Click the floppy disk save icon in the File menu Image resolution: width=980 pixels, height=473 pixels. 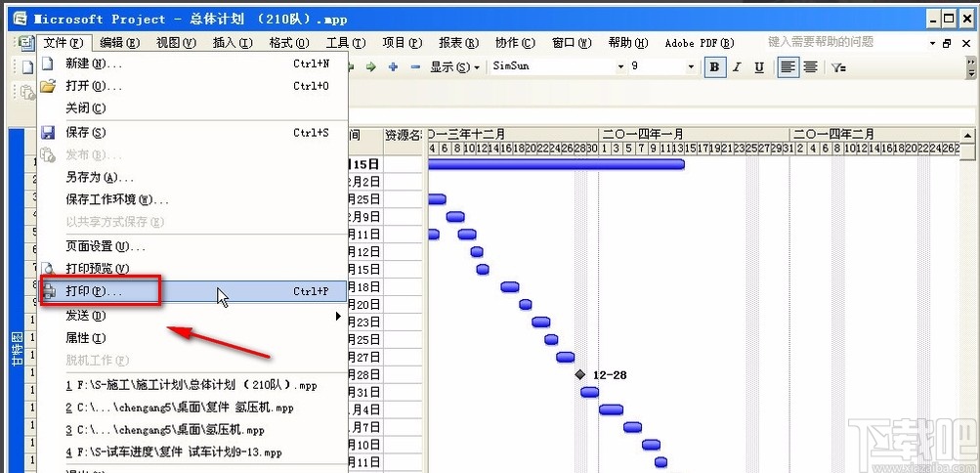pyautogui.click(x=48, y=133)
